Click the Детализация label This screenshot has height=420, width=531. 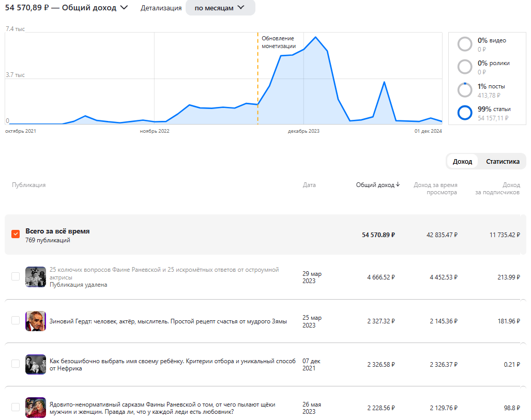pyautogui.click(x=161, y=8)
